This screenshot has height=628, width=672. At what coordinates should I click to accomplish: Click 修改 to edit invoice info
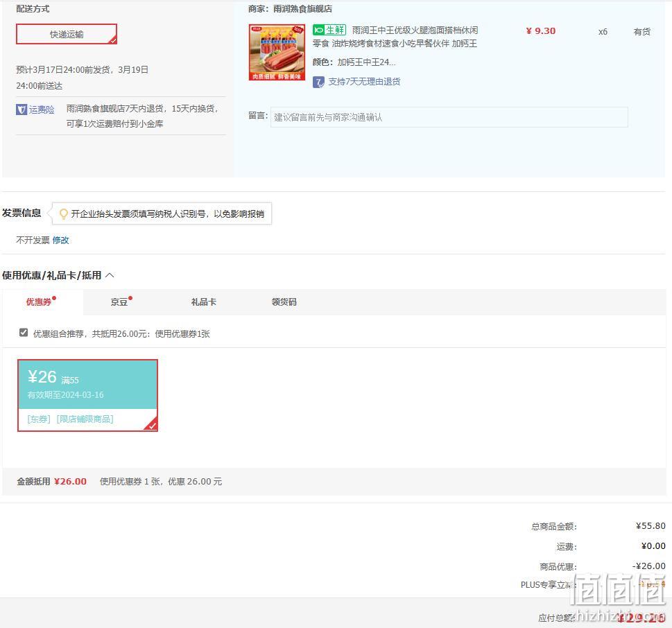[x=60, y=241]
